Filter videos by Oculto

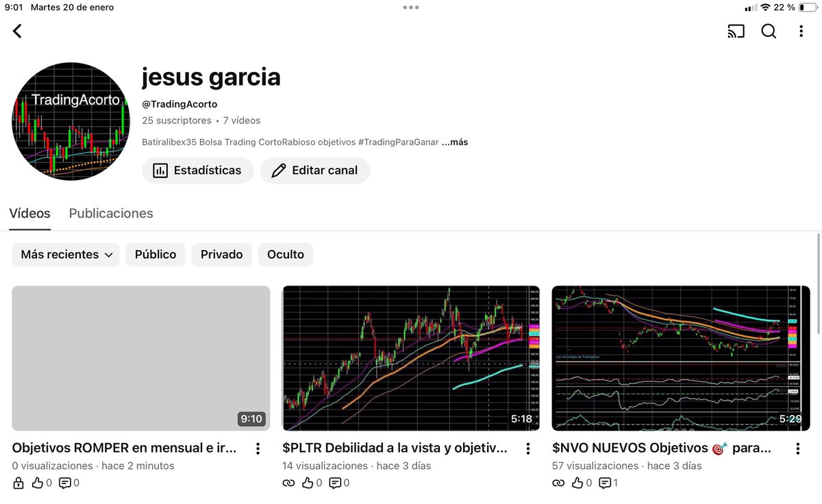coord(286,255)
